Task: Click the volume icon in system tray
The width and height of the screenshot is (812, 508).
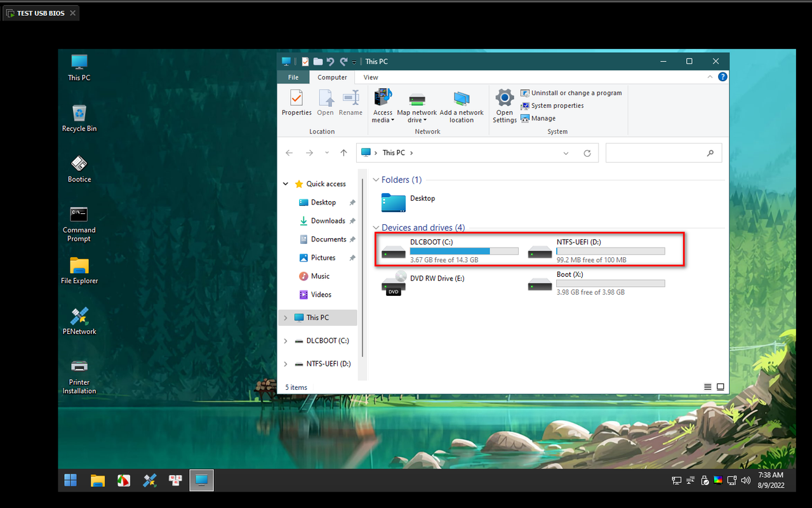Action: [745, 481]
